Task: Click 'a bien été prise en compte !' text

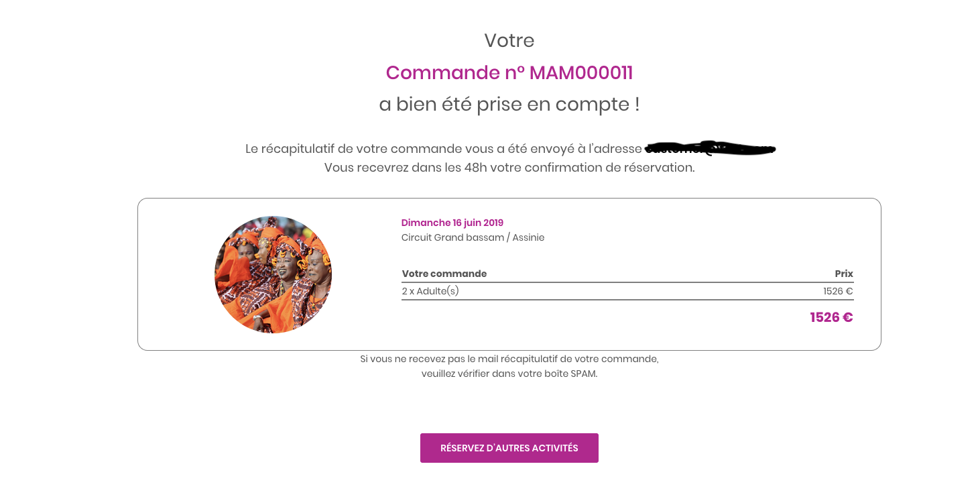Action: (509, 105)
